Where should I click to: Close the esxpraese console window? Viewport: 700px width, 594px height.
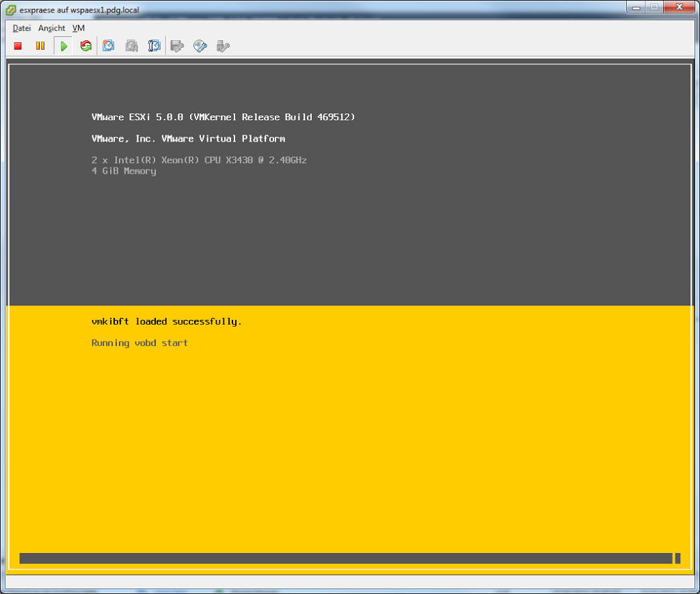[679, 7]
